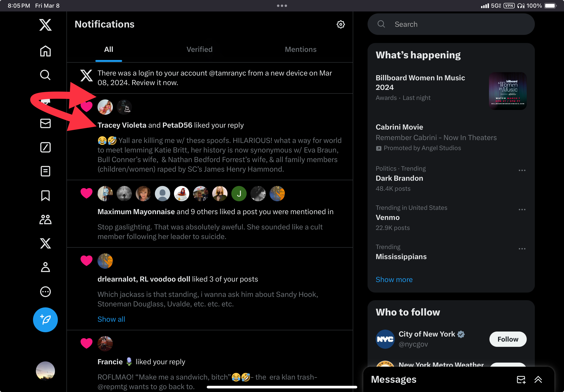The image size is (564, 392).
Task: Open options for Dark Brandon trend
Action: 522,170
